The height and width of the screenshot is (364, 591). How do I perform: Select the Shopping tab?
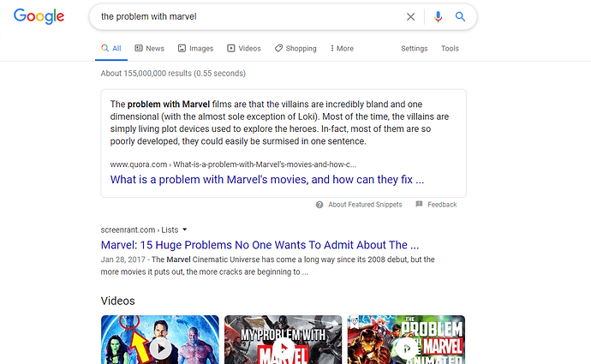pos(295,48)
